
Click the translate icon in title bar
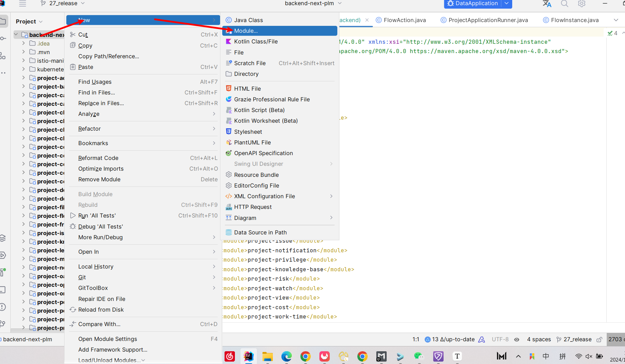point(547,3)
